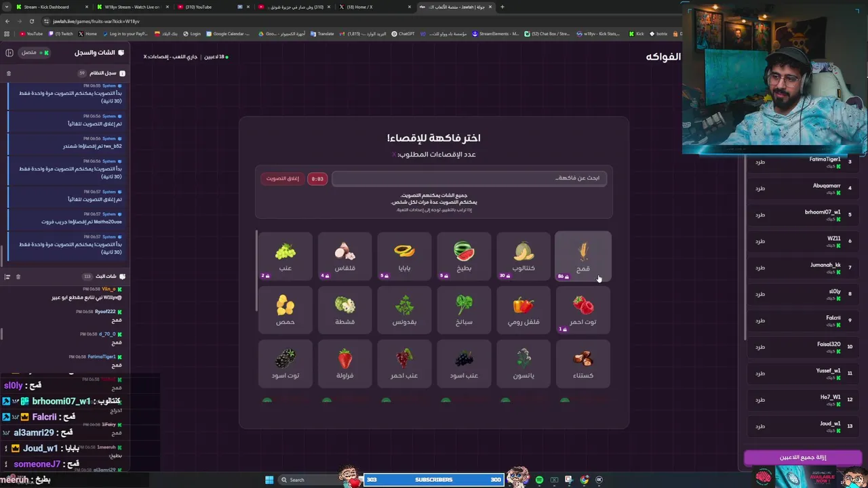Choose the red grapes (عنب احمر) card
Image resolution: width=868 pixels, height=488 pixels.
click(x=404, y=363)
